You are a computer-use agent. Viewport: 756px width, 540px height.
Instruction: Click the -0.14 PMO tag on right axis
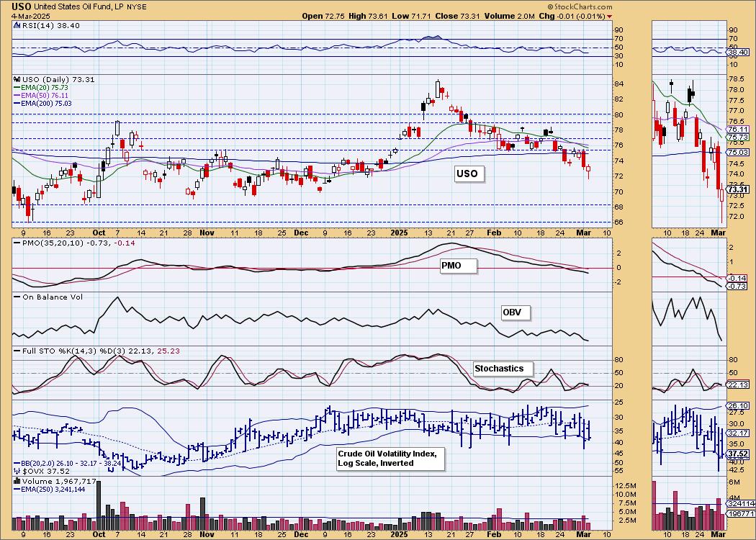(x=738, y=278)
